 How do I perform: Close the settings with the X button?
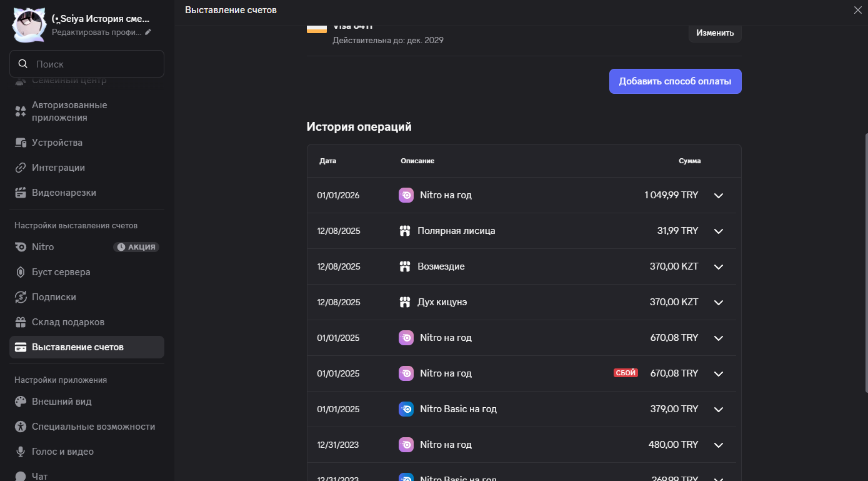pyautogui.click(x=857, y=10)
